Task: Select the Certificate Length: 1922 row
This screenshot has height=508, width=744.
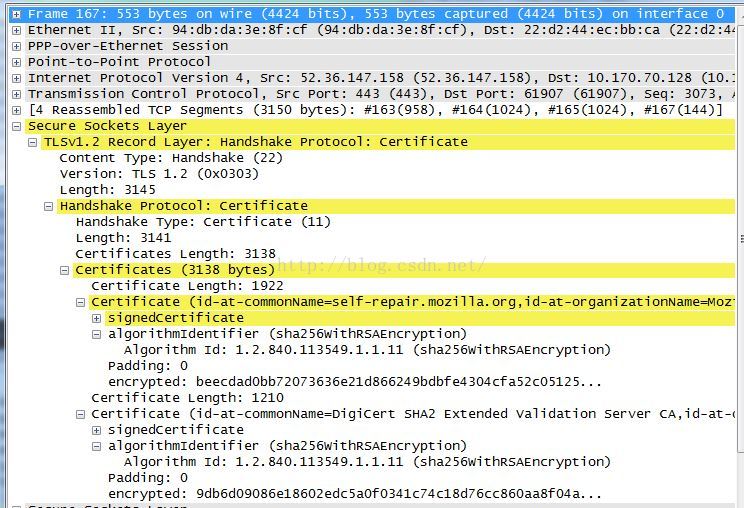Action: pos(187,286)
